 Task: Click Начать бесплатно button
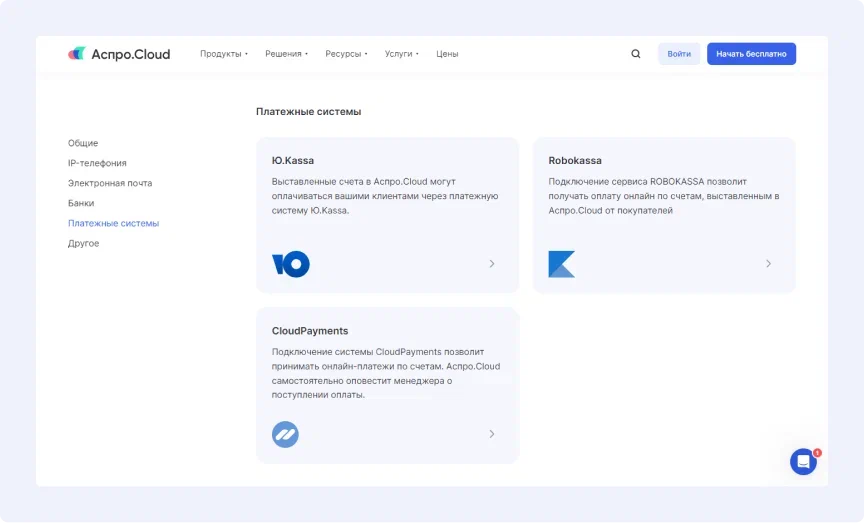click(751, 54)
